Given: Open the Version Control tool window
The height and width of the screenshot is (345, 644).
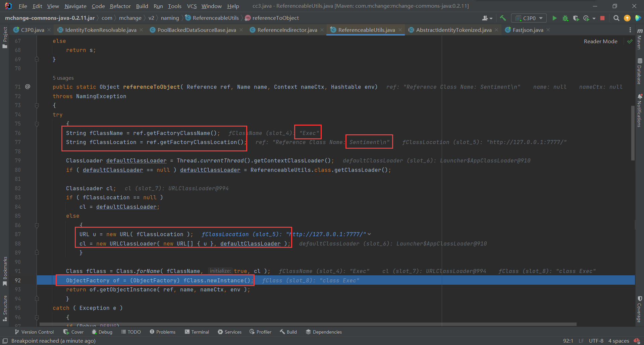Looking at the screenshot, I should tap(34, 332).
